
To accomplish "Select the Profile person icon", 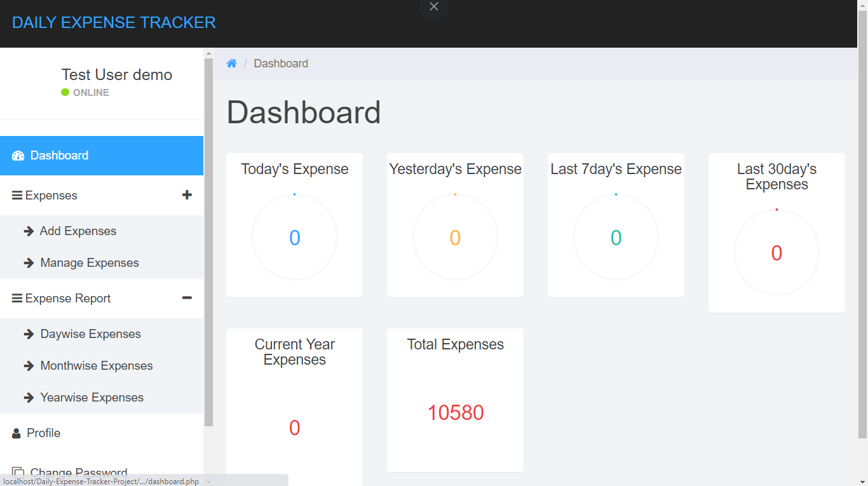I will (15, 433).
